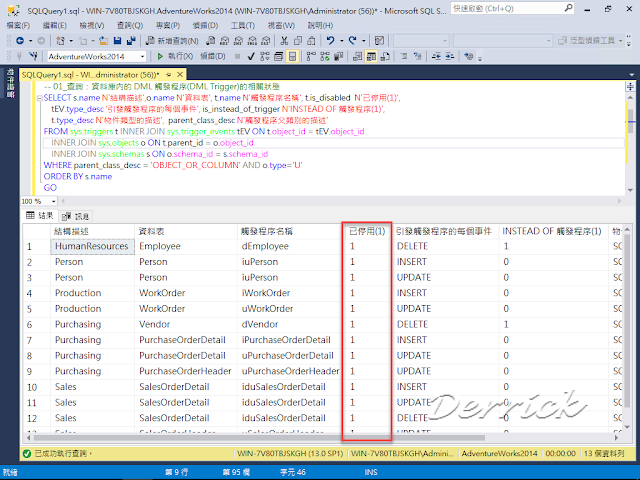This screenshot has width=640, height=480.
Task: Click the Uncomment selected lines icon
Action: click(x=417, y=56)
